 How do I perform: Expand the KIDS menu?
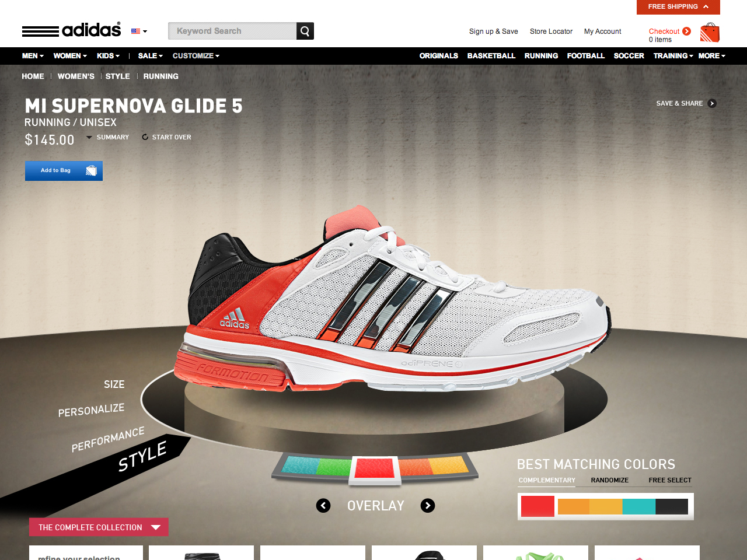click(108, 56)
